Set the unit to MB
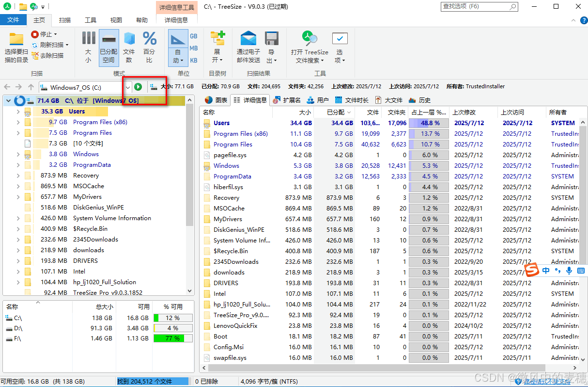Image resolution: width=588 pixels, height=387 pixels. [194, 48]
